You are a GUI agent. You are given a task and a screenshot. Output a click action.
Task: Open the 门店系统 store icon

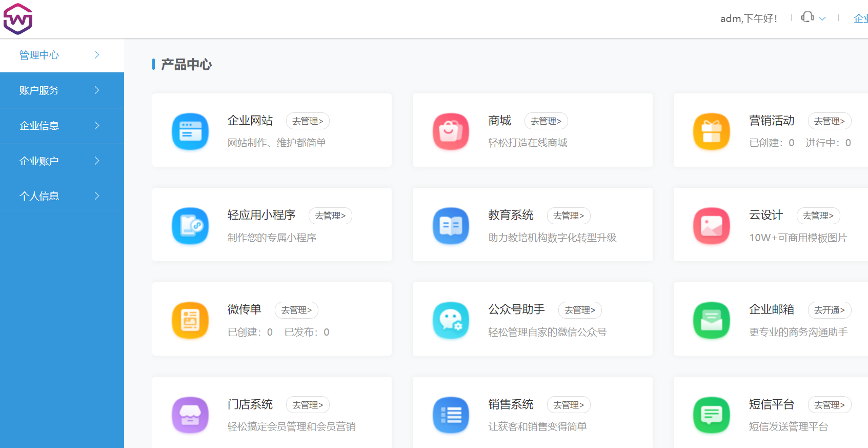tap(190, 415)
